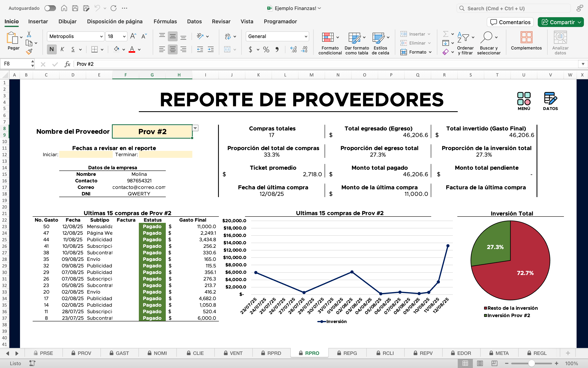Click the Comentarios button
The width and height of the screenshot is (588, 368).
[510, 22]
